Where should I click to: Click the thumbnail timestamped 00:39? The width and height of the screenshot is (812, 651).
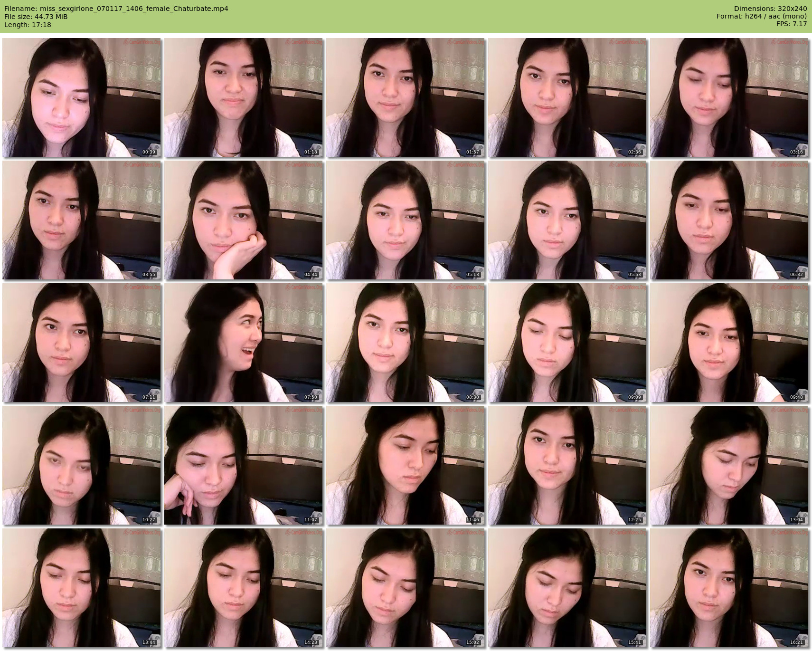[81, 97]
